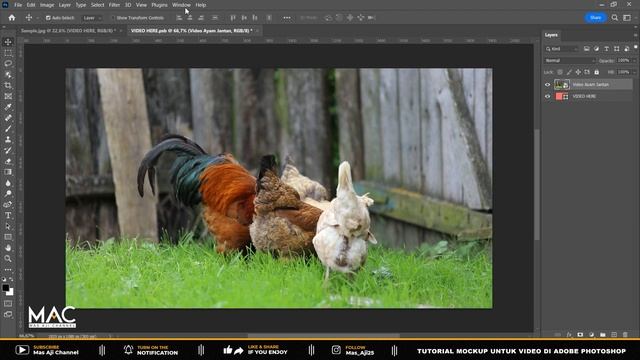Select the Object Selection tool
The width and height of the screenshot is (640, 360).
pos(8,75)
